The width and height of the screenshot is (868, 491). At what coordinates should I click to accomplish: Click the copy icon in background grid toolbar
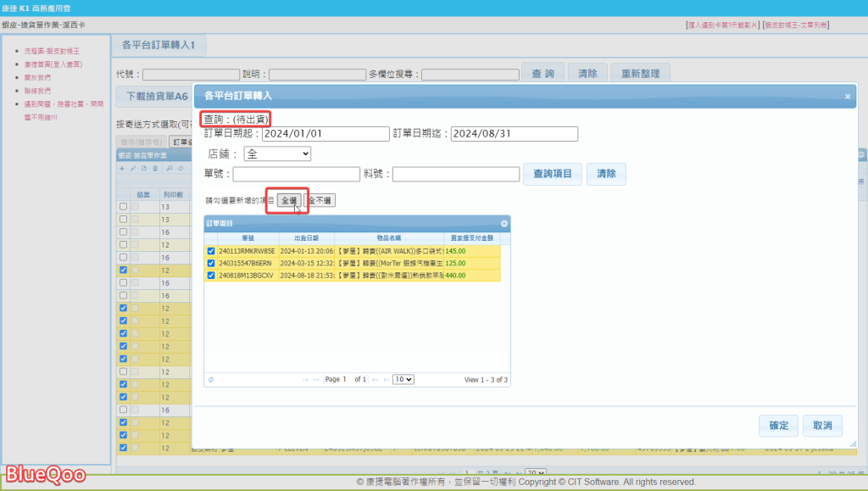142,169
